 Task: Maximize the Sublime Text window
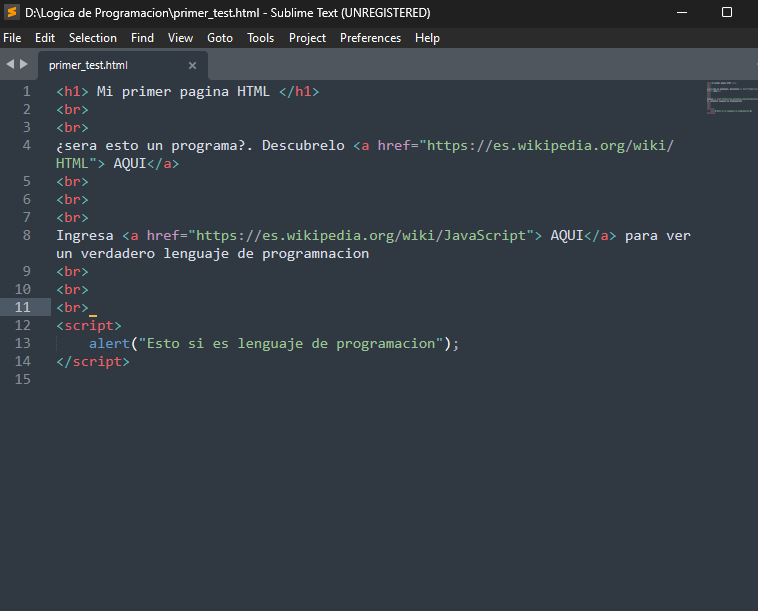pyautogui.click(x=727, y=12)
